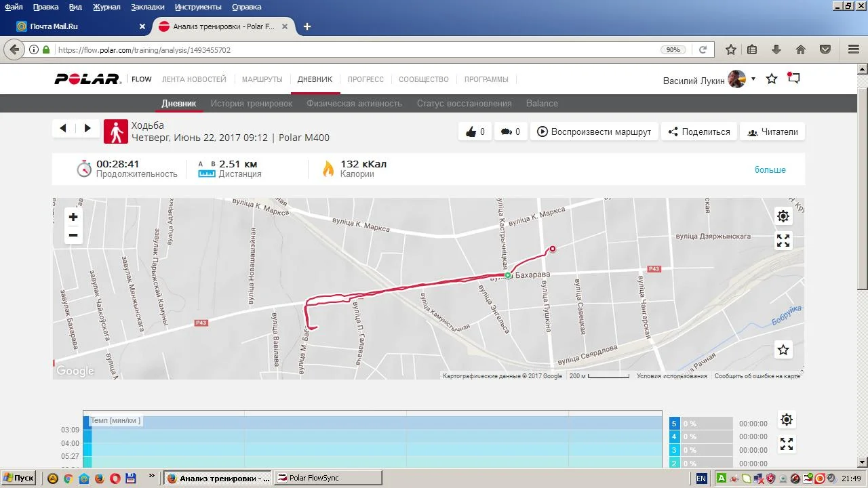Select Физическая активность sub-tab
This screenshot has height=488, width=868.
[354, 103]
